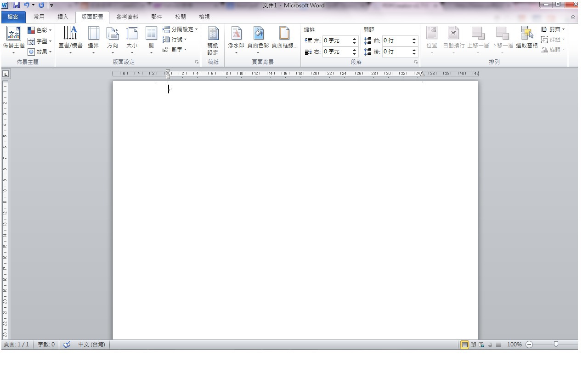Switch to full screen reading view

(473, 345)
